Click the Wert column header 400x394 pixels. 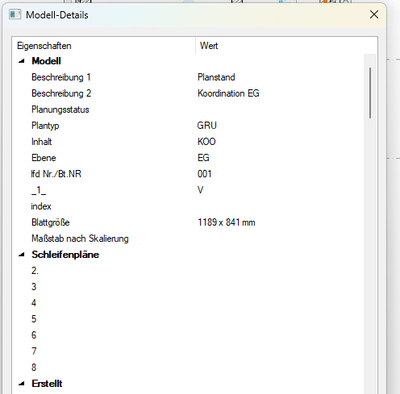286,46
